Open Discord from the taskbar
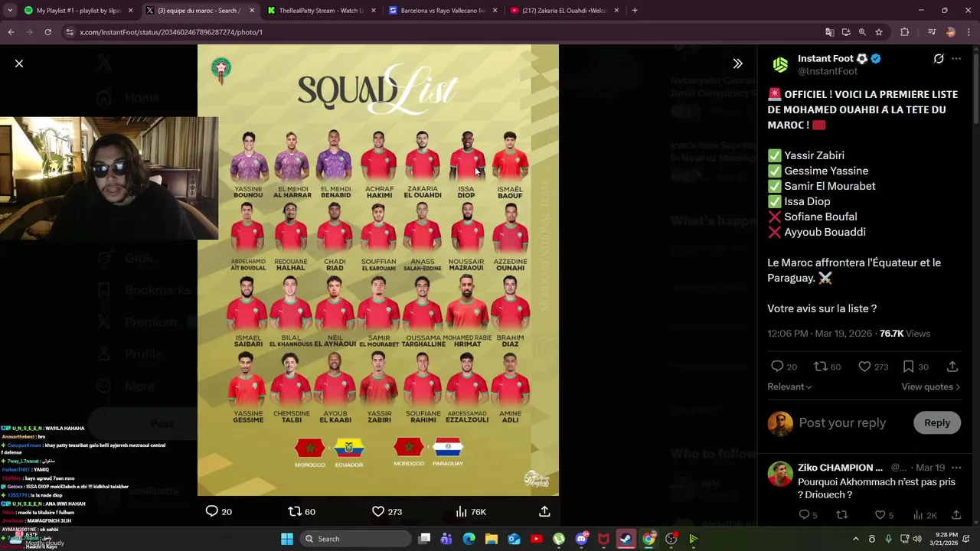Screen dimensions: 980x551 (x=581, y=539)
